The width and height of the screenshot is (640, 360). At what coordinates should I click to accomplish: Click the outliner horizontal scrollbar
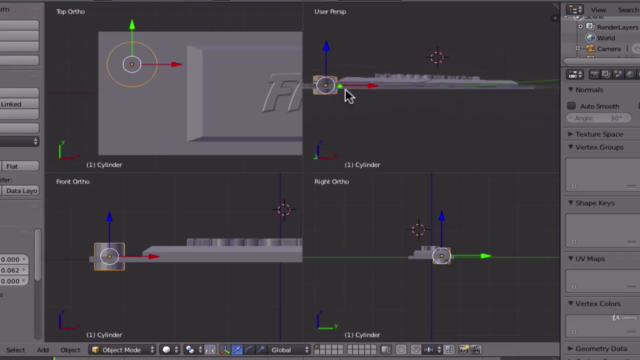(601, 61)
